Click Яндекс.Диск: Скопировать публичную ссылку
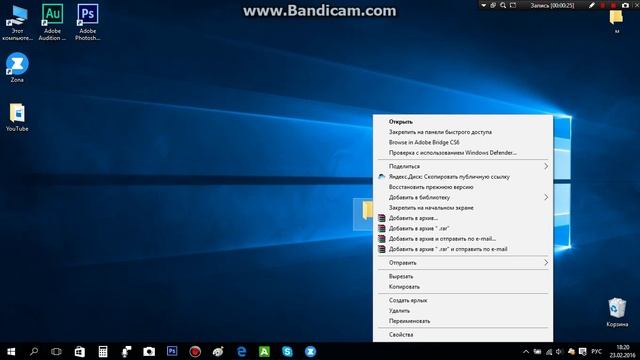 click(x=463, y=177)
